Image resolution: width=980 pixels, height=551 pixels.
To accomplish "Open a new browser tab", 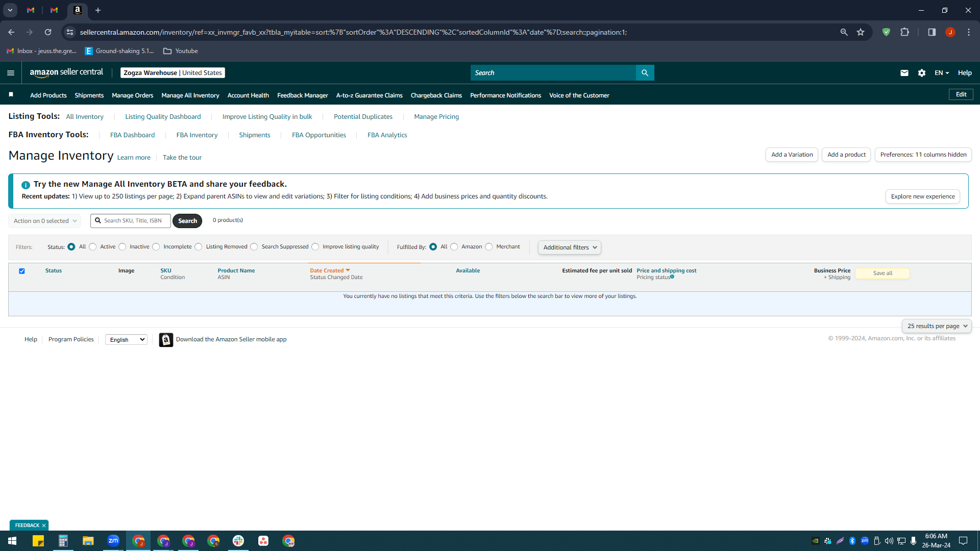I will (x=98, y=10).
